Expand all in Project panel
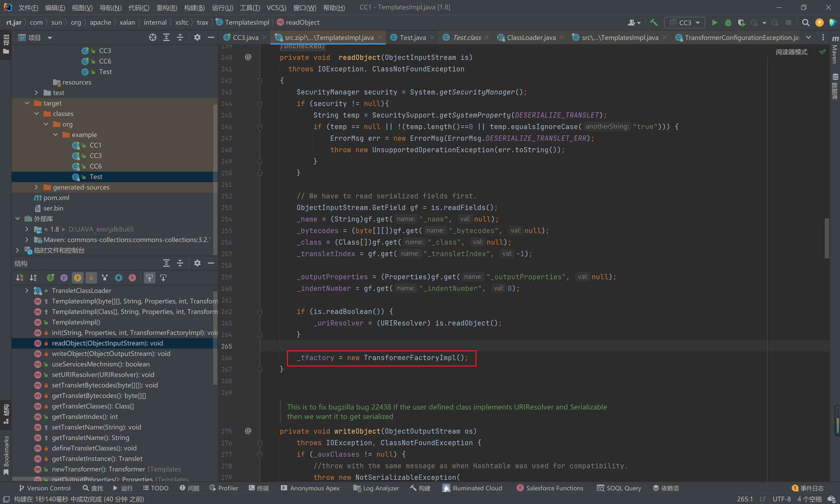This screenshot has height=504, width=840. click(x=166, y=37)
